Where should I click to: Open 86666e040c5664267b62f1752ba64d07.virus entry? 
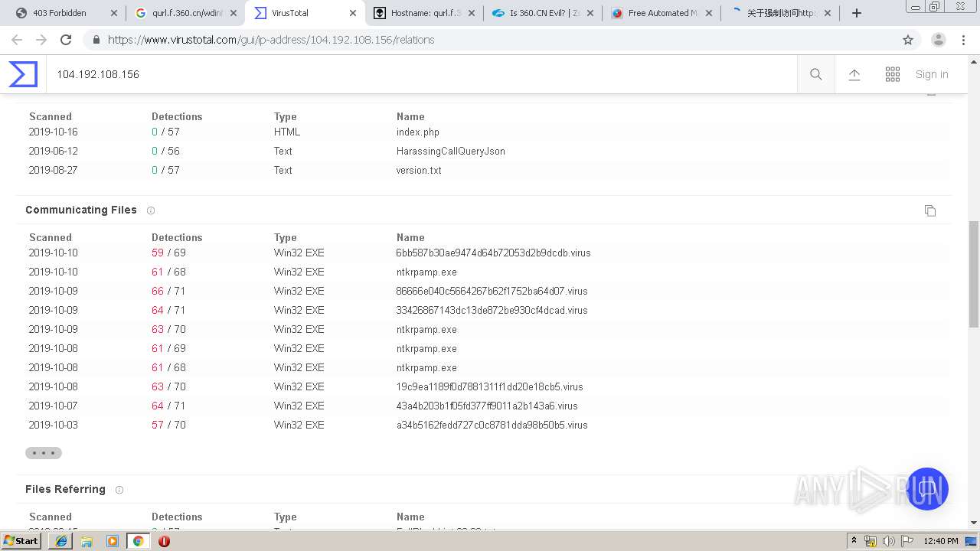click(492, 292)
